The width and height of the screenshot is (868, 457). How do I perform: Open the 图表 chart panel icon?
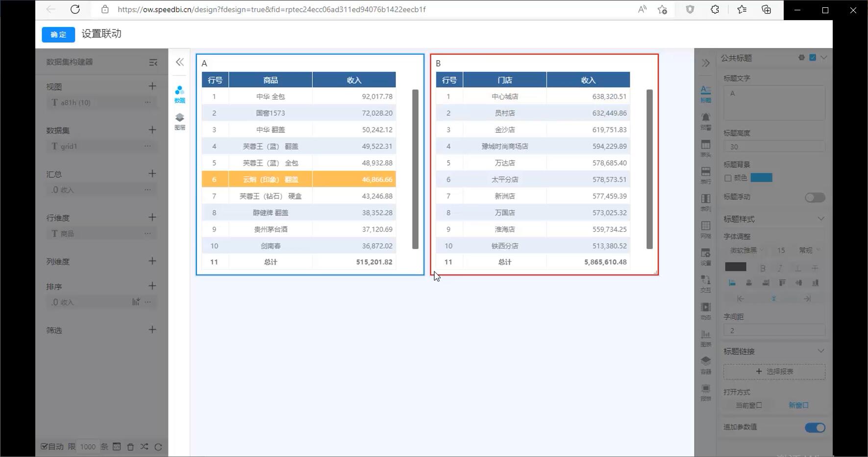click(x=705, y=337)
